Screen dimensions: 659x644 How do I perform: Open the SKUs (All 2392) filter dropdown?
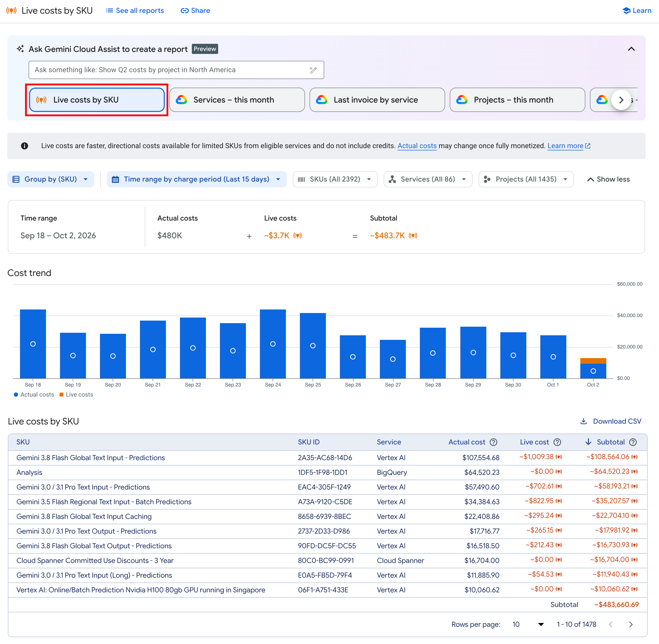click(335, 179)
